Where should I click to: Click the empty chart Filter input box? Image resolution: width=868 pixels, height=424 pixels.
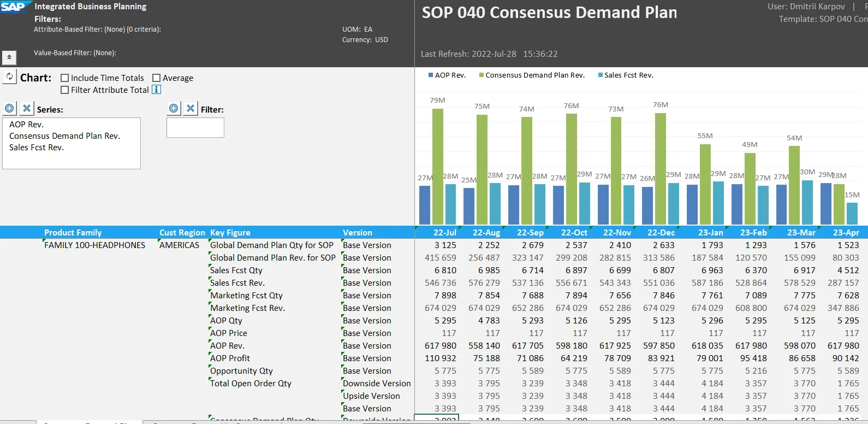tap(195, 128)
